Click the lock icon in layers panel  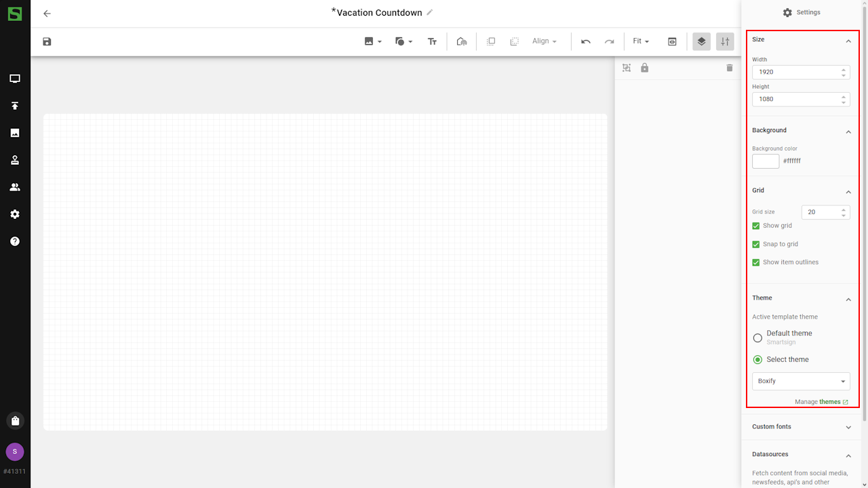click(x=645, y=68)
